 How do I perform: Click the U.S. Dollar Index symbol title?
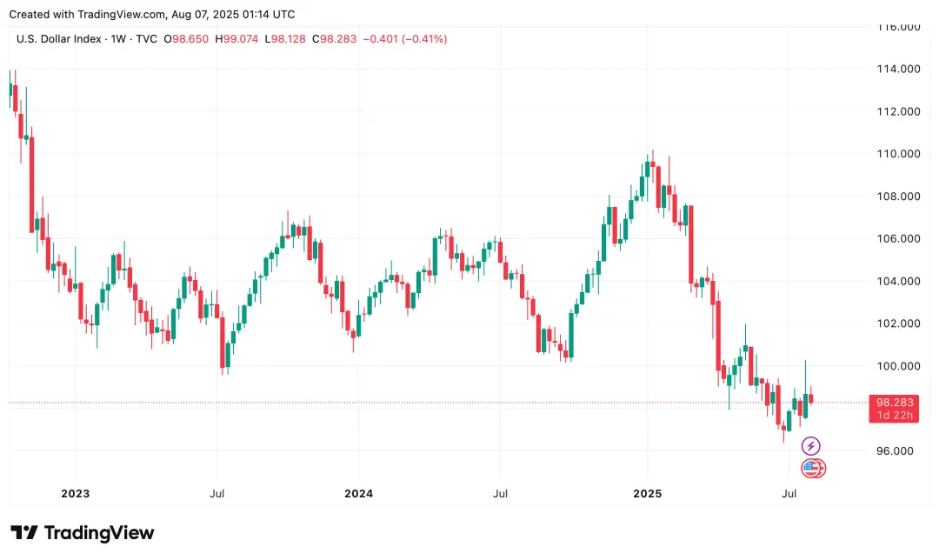59,39
